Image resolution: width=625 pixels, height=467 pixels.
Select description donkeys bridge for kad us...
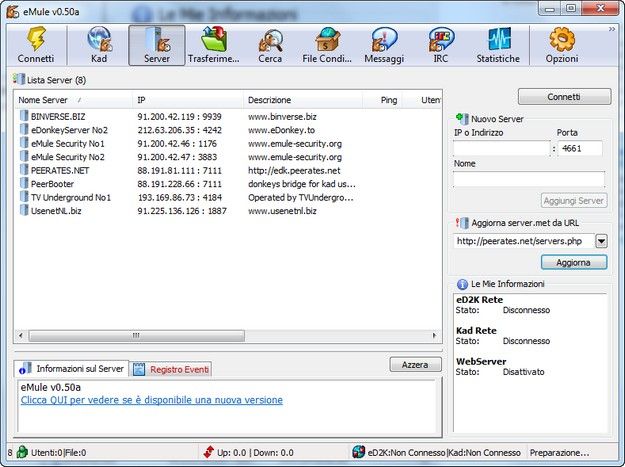(302, 184)
